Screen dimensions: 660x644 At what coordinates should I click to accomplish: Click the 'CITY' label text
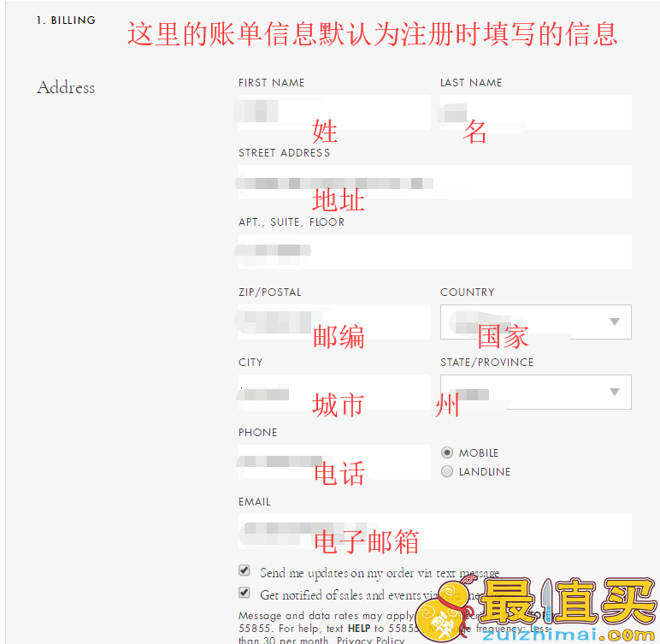coord(250,363)
